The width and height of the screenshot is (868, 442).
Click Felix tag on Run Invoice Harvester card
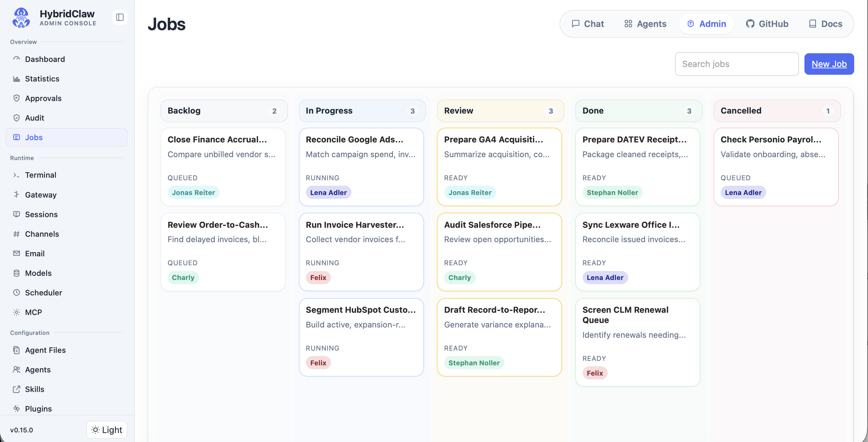point(318,277)
